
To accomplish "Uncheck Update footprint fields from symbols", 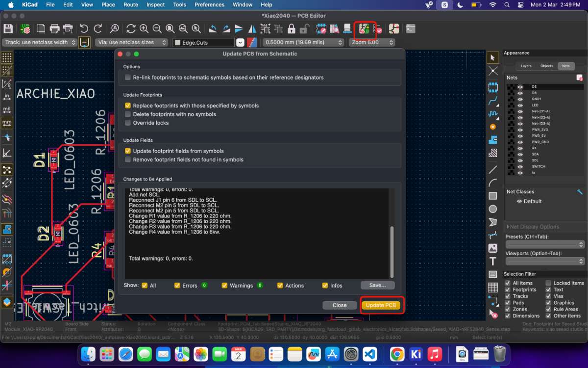I will coord(128,151).
